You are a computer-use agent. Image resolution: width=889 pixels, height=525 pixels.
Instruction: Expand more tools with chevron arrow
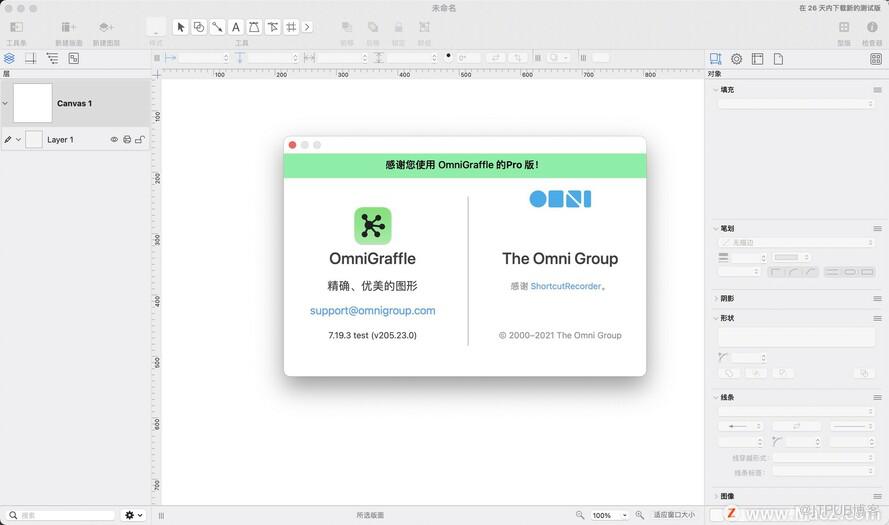(x=307, y=27)
